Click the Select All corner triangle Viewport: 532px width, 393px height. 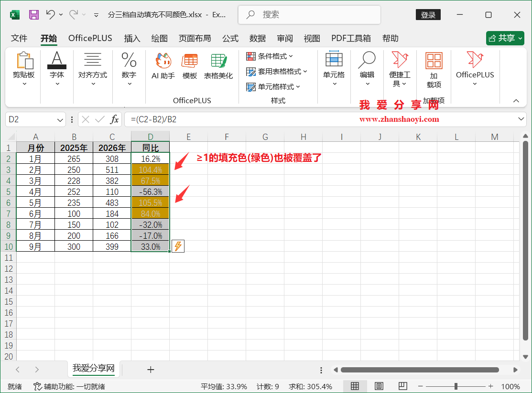click(x=11, y=137)
